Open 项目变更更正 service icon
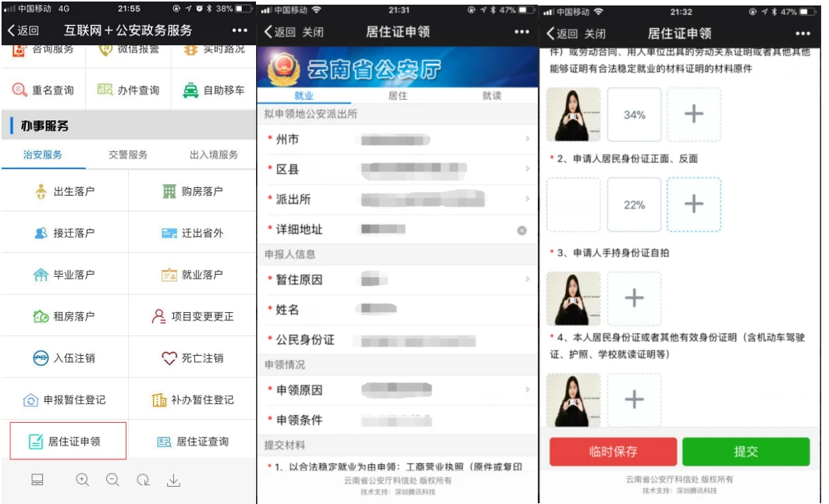Screen dimensions: 829x504 click(158, 317)
